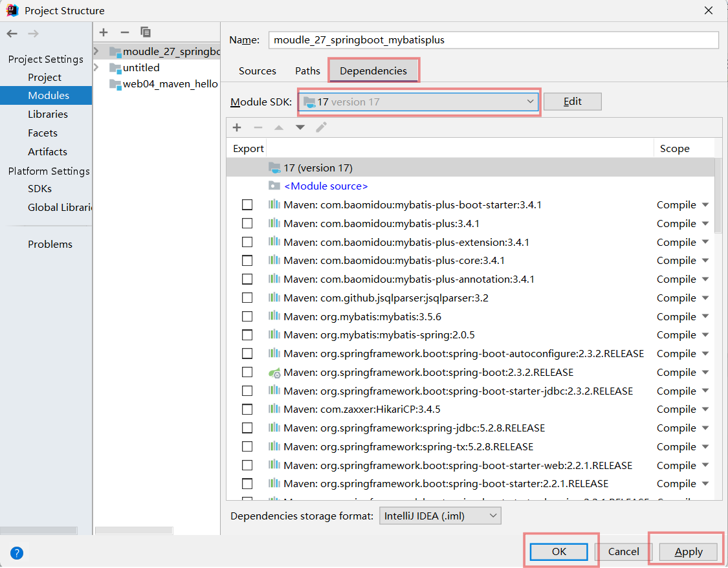The height and width of the screenshot is (568, 728).
Task: Open Project under Project Settings
Action: coord(45,78)
